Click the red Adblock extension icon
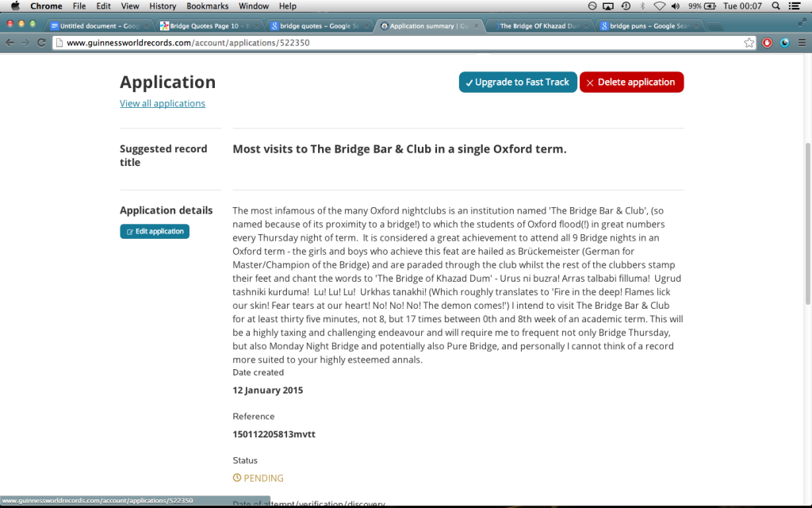812x508 pixels. coord(767,43)
